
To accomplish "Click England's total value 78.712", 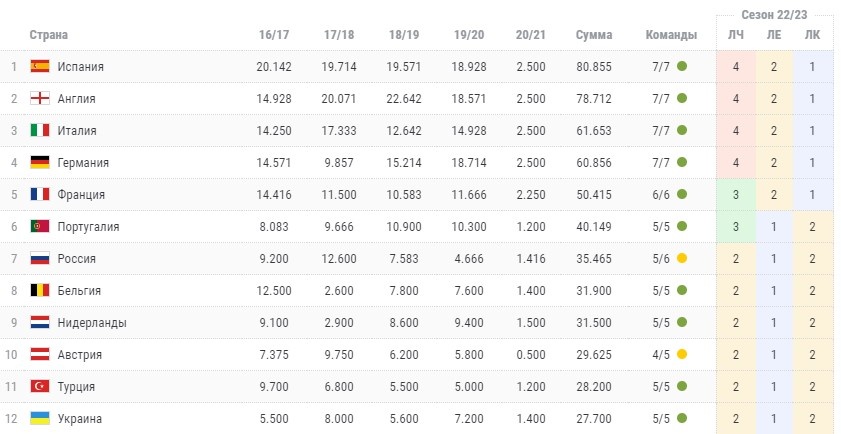I will tap(594, 99).
